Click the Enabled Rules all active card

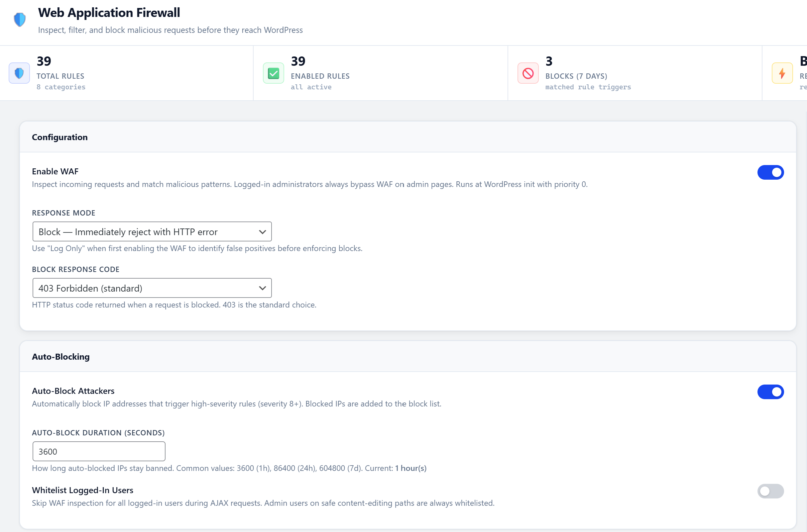point(380,73)
